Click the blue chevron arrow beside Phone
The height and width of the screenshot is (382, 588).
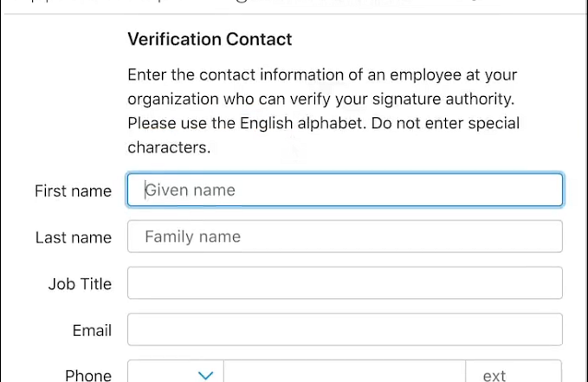[206, 375]
